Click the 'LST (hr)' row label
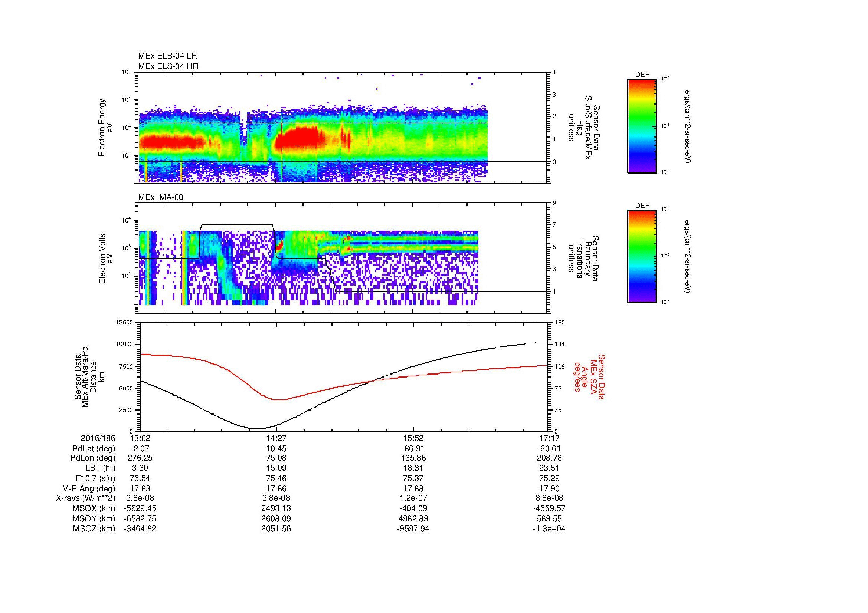Screen dimensions: 868x613 [100, 468]
